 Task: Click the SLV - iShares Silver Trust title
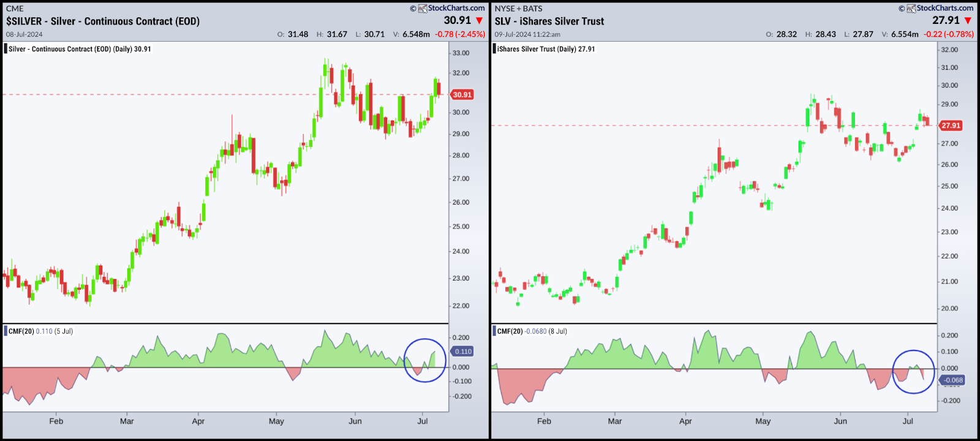549,21
